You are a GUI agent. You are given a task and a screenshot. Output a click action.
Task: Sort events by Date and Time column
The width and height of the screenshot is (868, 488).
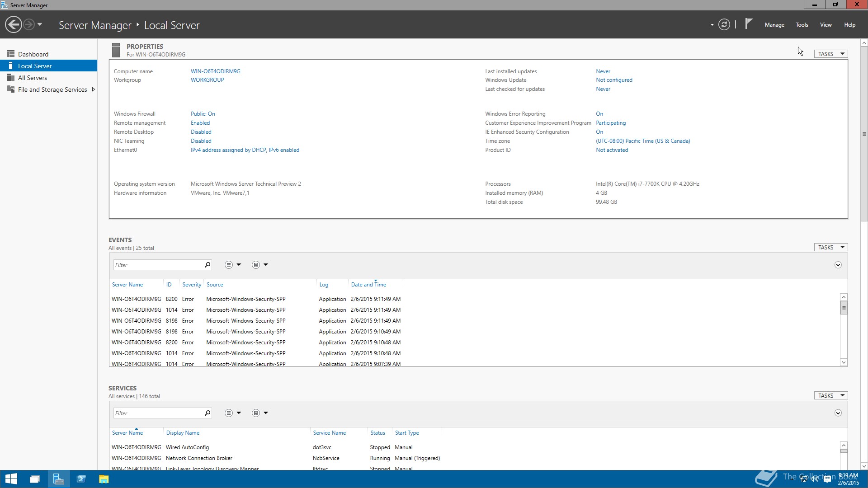coord(368,285)
